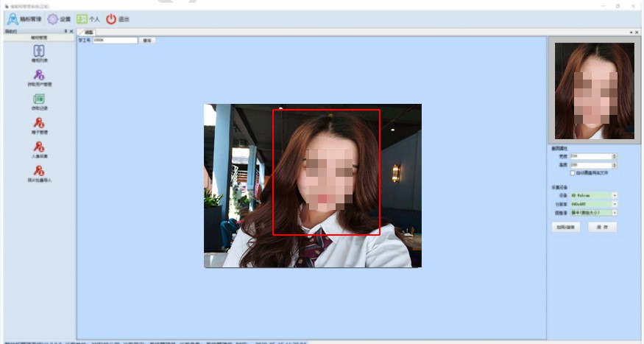
Task: Toggle the auto-overwrite same-name file checkbox
Action: pos(573,172)
